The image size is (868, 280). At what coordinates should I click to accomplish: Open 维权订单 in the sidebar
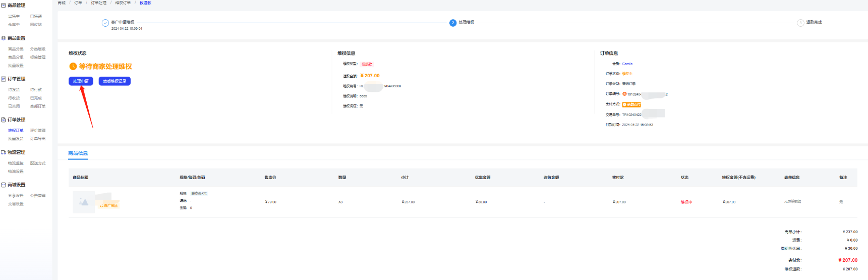click(x=16, y=131)
